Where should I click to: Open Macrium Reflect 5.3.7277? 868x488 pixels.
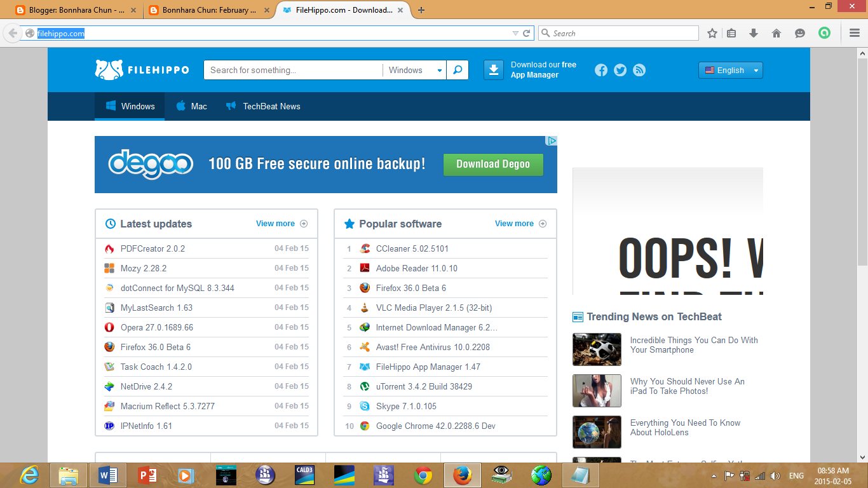point(168,406)
